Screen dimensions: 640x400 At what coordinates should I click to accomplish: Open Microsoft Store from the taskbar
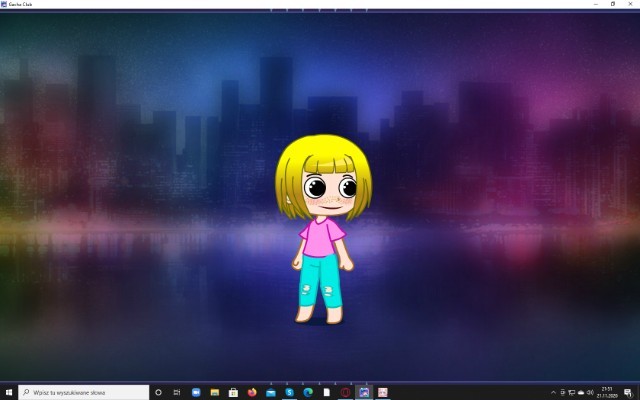point(233,392)
